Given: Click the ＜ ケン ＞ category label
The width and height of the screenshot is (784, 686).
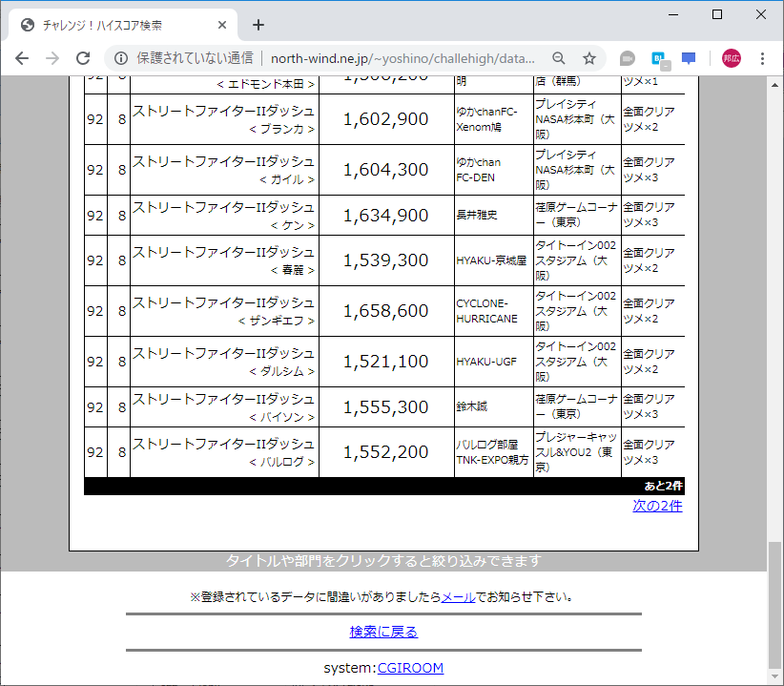Looking at the screenshot, I should pyautogui.click(x=292, y=225).
